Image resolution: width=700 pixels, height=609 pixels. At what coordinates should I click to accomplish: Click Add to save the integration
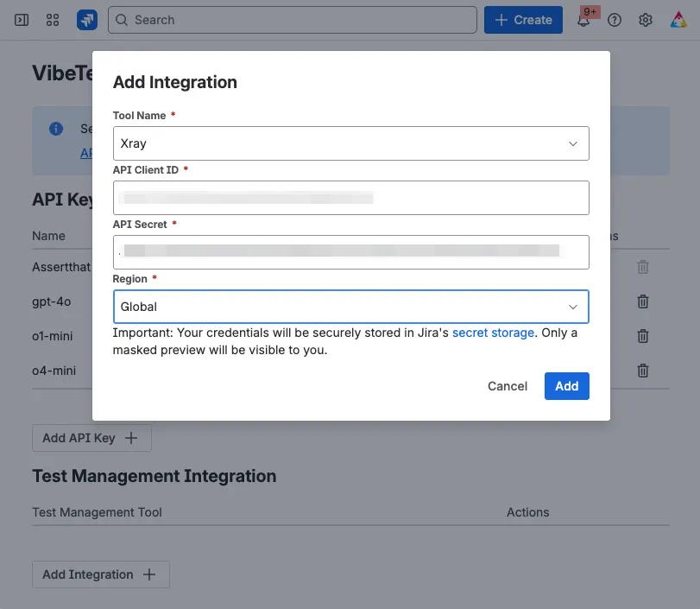coord(567,386)
